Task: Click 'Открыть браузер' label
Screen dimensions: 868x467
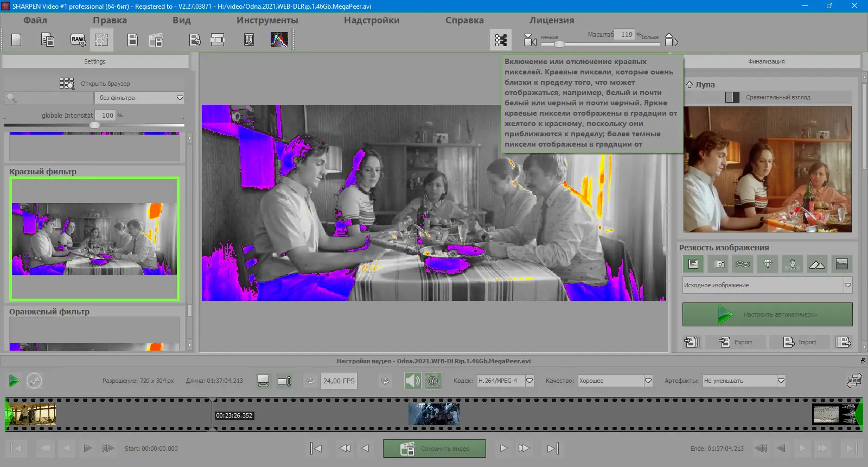Action: coord(105,84)
